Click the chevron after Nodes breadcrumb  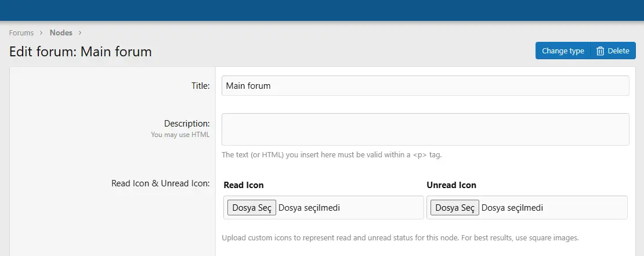coord(80,33)
